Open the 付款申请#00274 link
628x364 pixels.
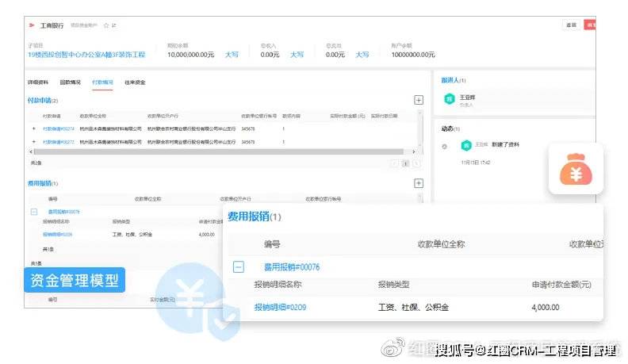pos(59,129)
